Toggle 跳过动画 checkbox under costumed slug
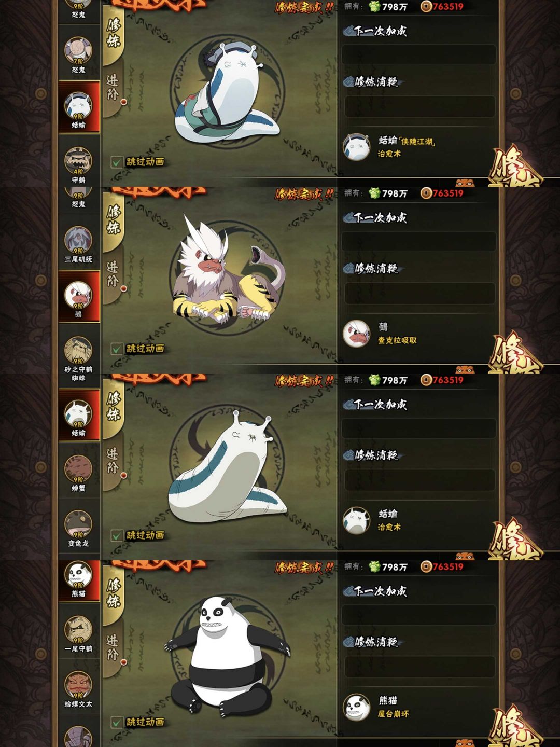This screenshot has height=747, width=560. click(x=117, y=162)
